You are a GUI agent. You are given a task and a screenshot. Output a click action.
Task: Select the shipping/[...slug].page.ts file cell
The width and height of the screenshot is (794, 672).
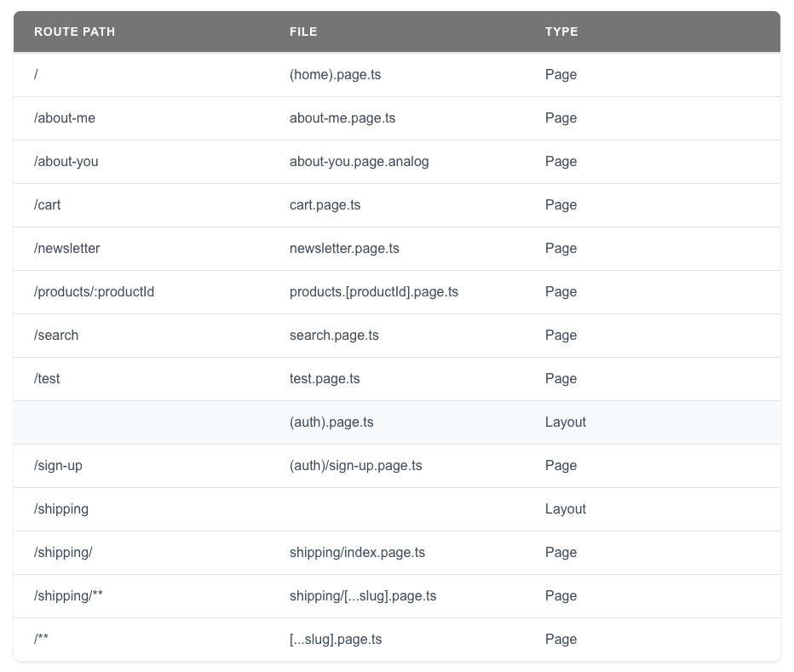coord(363,595)
